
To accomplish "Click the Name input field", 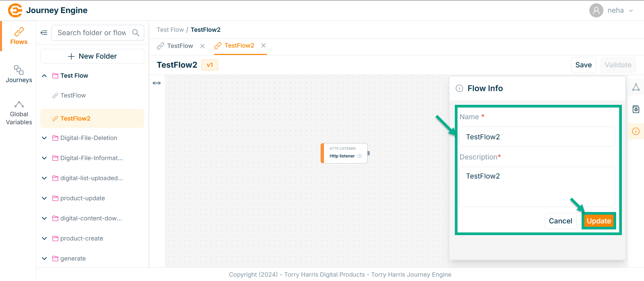I will click(537, 137).
